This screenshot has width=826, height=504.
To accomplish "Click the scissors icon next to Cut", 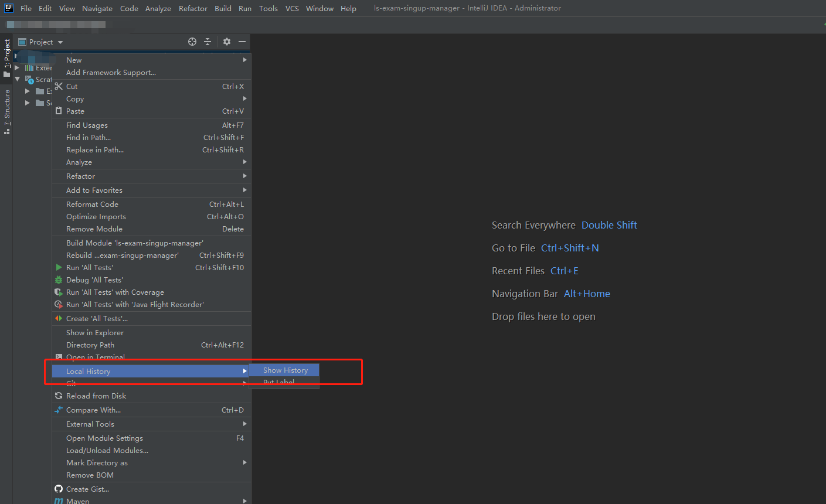I will tap(59, 86).
